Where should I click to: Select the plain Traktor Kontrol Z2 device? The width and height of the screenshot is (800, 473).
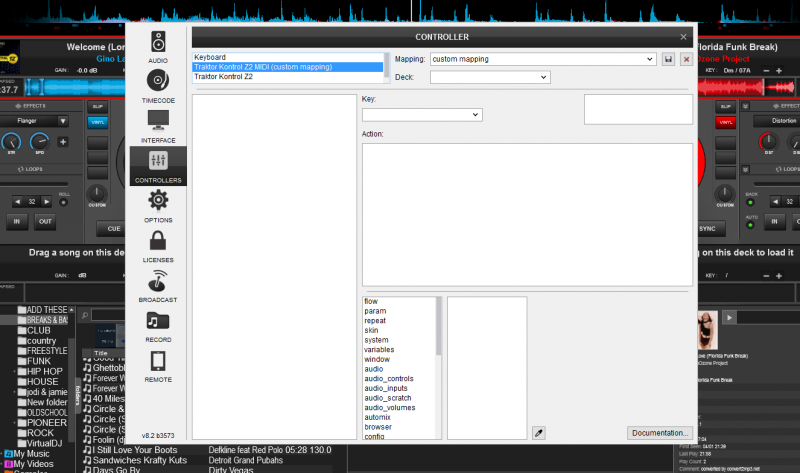click(x=288, y=77)
